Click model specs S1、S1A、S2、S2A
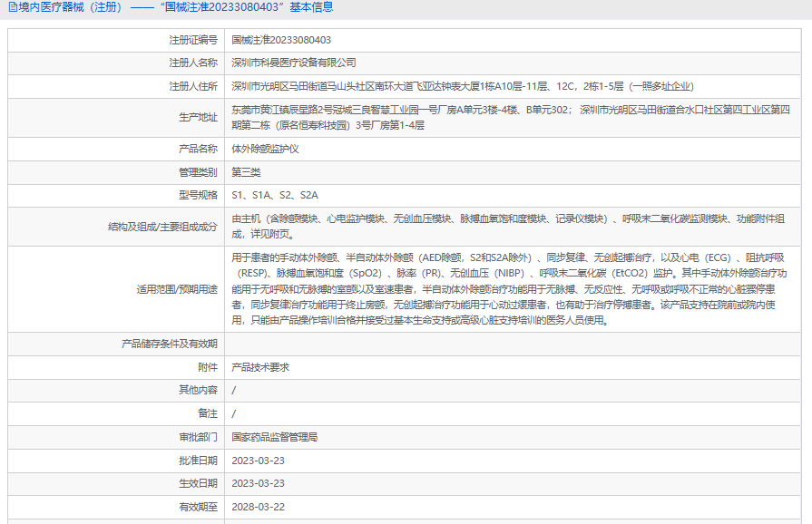The image size is (812, 524). [275, 195]
